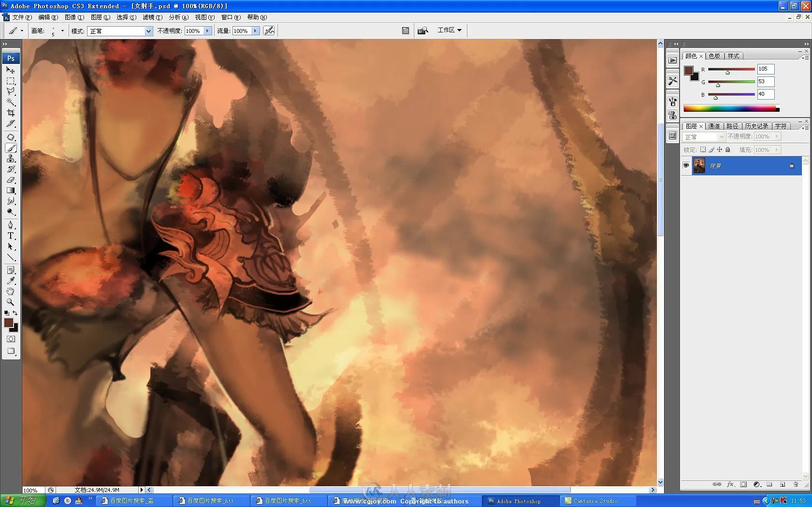Toggle lock all
Image resolution: width=812 pixels, height=507 pixels.
pos(728,149)
